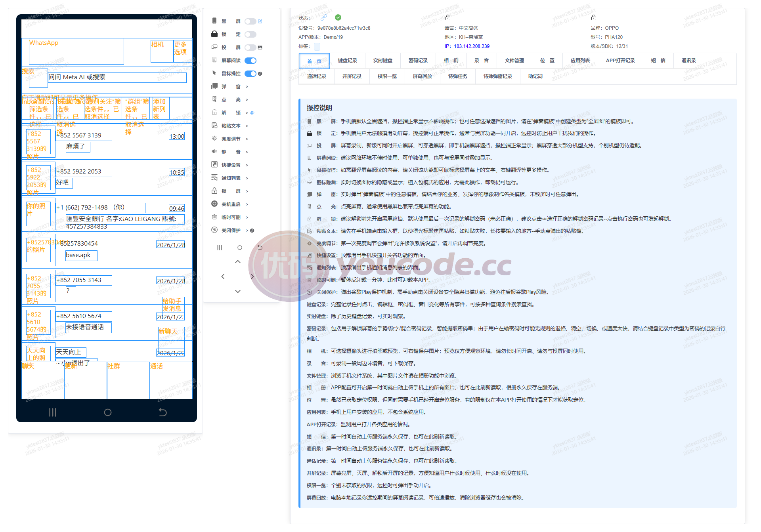
Task: Click the down arrow navigation chevron
Action: (238, 292)
